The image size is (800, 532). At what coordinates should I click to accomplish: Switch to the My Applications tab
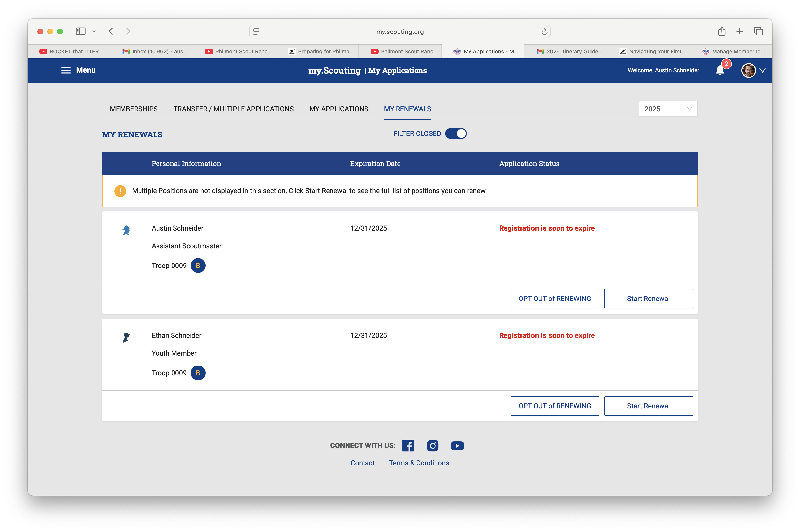[x=338, y=109]
